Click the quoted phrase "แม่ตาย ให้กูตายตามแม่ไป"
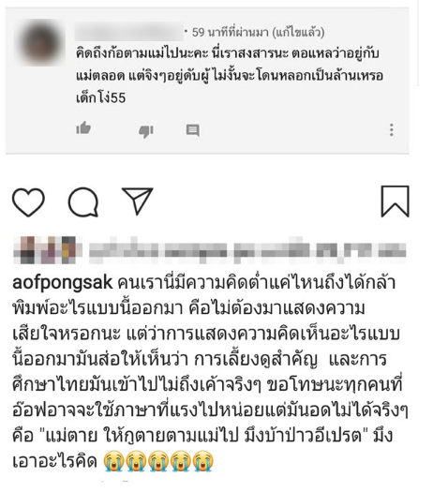The image size is (448, 492). click(x=140, y=436)
